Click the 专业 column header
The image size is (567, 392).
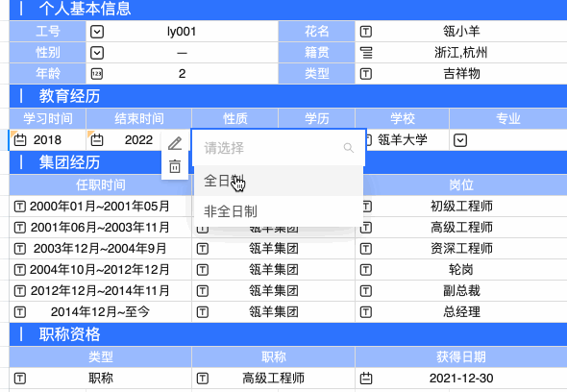(508, 118)
